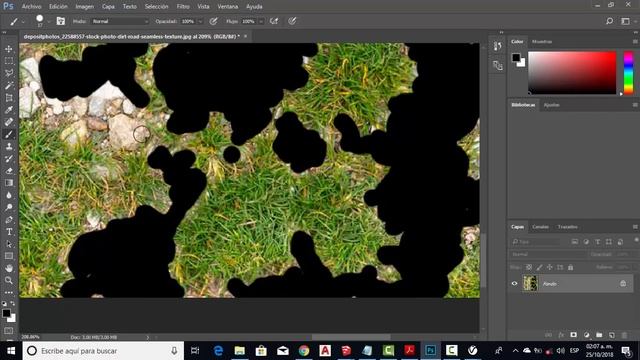This screenshot has height=360, width=640.
Task: Toggle Quick Mask mode button
Action: coord(9,330)
